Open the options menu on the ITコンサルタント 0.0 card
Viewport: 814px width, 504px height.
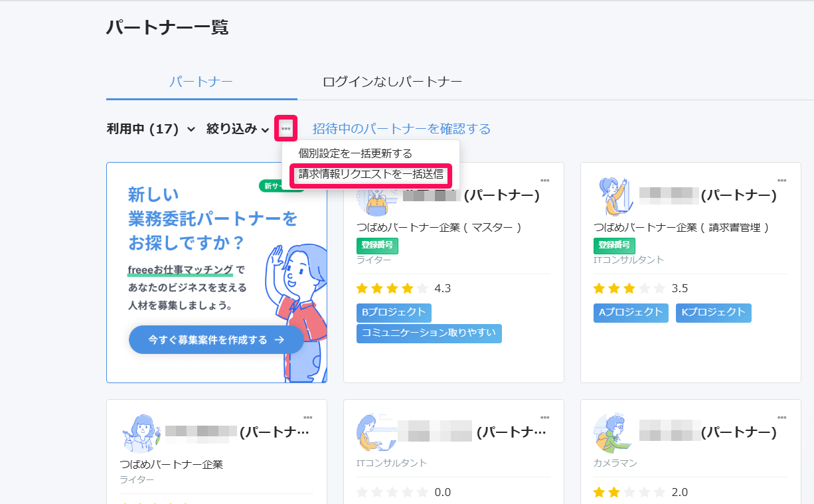tap(544, 417)
